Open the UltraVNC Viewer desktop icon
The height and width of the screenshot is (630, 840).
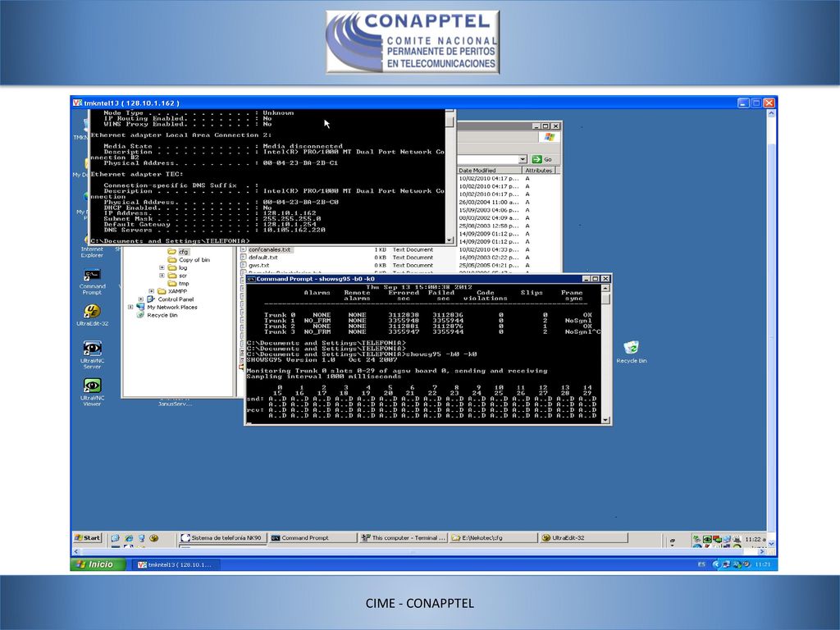(92, 386)
